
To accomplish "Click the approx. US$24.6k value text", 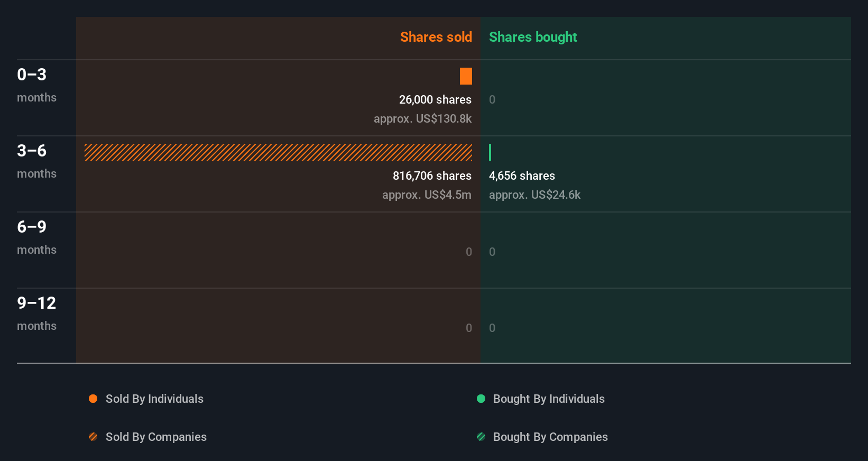I will coord(534,195).
